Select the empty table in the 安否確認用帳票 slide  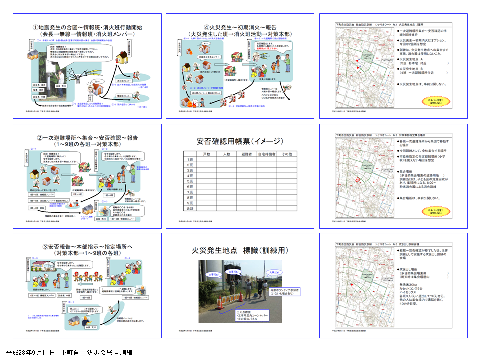pos(240,181)
